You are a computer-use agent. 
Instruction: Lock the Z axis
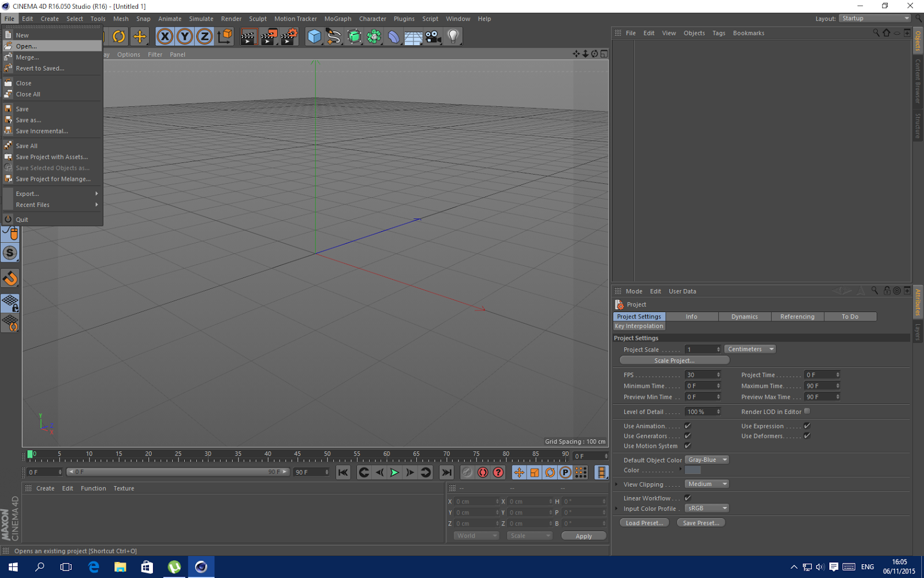point(204,36)
